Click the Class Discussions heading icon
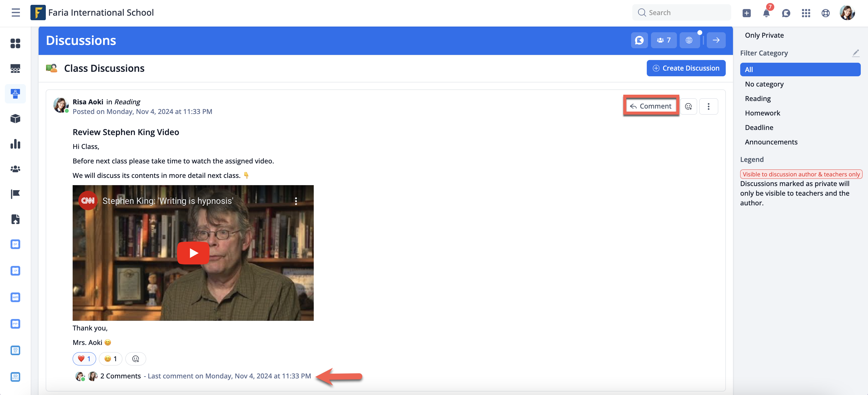The height and width of the screenshot is (395, 868). 52,68
